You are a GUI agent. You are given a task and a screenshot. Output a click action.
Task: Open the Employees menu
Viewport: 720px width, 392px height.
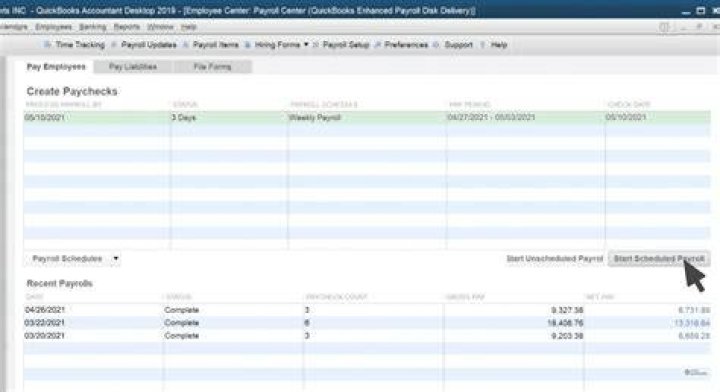coord(53,27)
